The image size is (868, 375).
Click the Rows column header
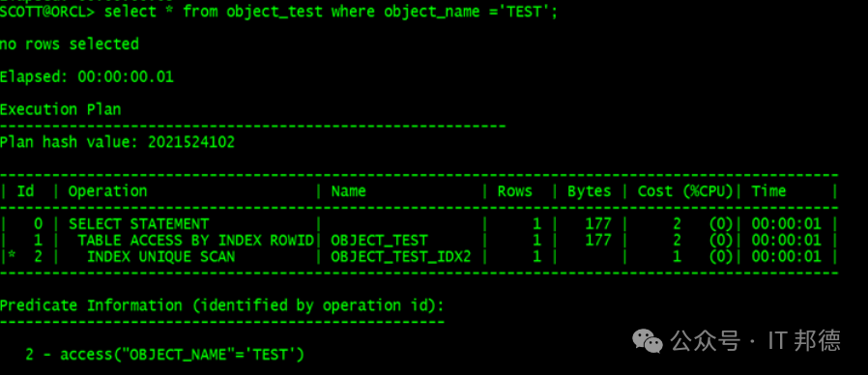coord(515,191)
